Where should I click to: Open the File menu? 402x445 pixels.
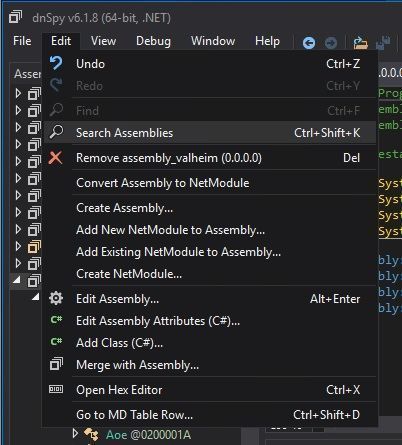point(22,41)
